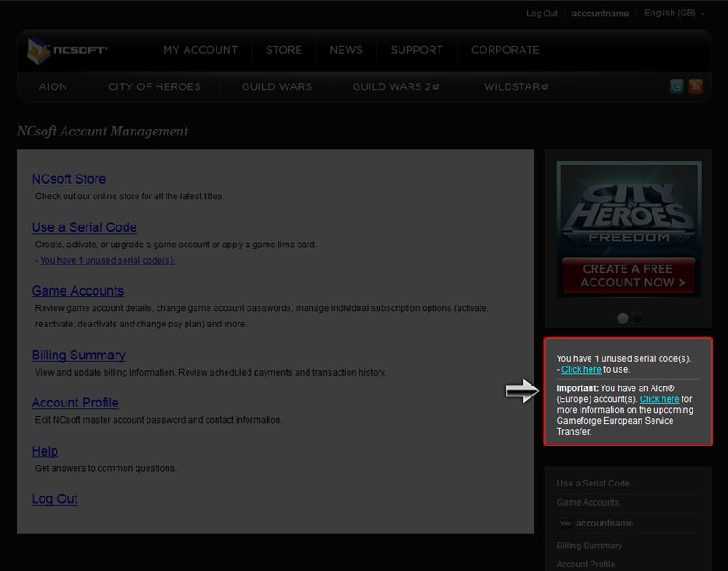Screen dimensions: 728x571
Task: Expand the English (GB) language dropdown
Action: 673,14
